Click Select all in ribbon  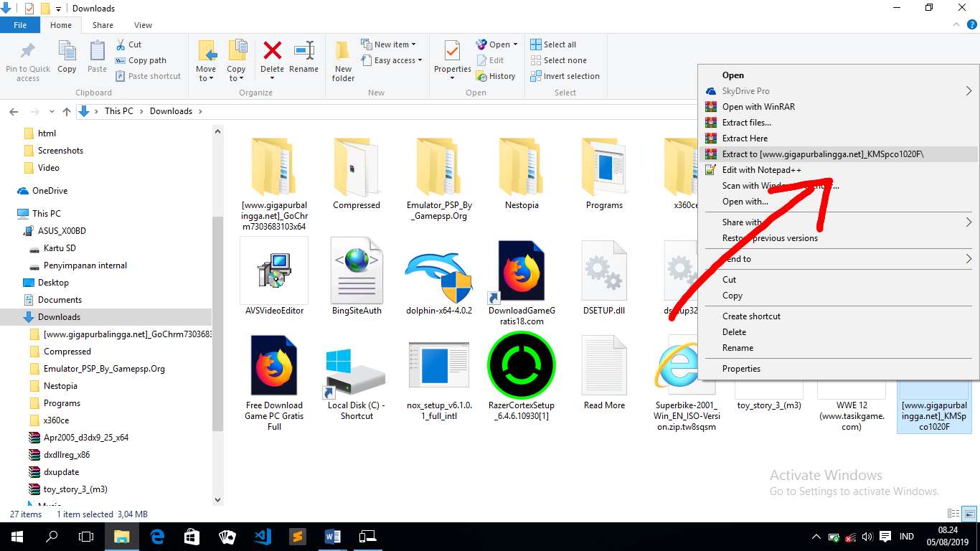coord(553,44)
